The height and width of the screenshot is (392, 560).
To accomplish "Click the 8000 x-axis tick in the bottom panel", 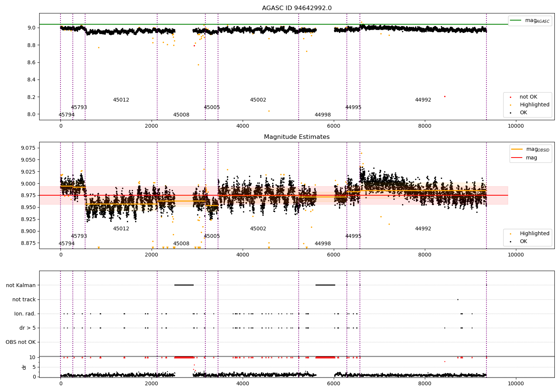I will click(x=425, y=383).
